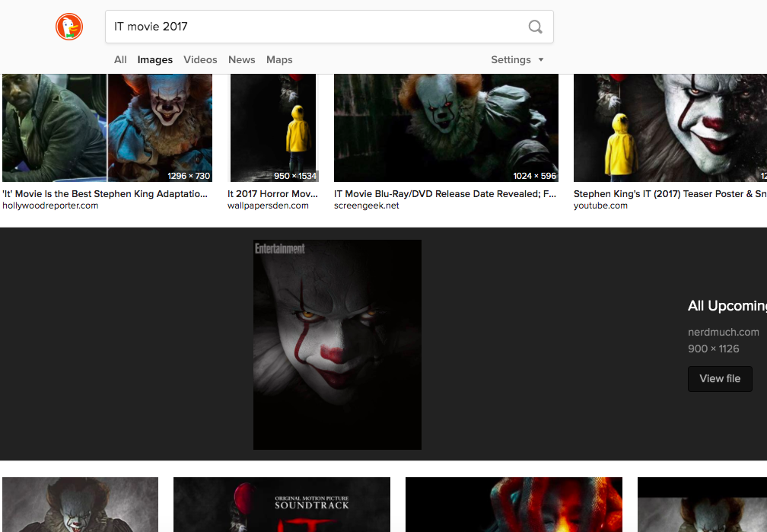The height and width of the screenshot is (532, 767).
Task: Open 'IT Movie Blu-Ray/DVD Release Date Revealed' link
Action: (445, 194)
